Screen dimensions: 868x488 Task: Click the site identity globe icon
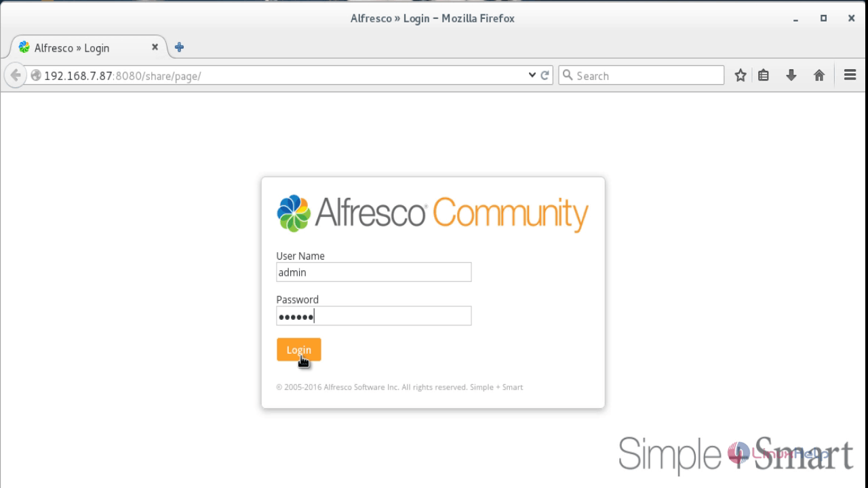pyautogui.click(x=36, y=76)
